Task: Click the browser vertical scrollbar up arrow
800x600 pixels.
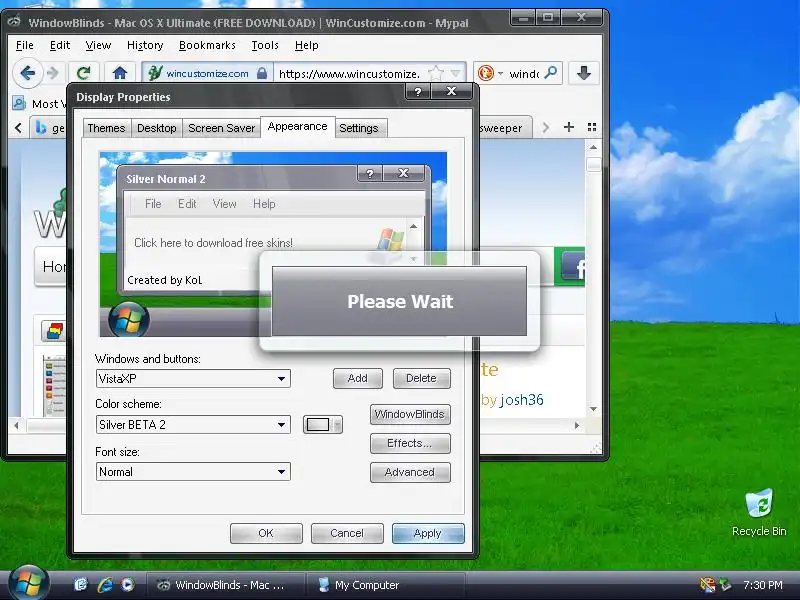Action: click(593, 147)
